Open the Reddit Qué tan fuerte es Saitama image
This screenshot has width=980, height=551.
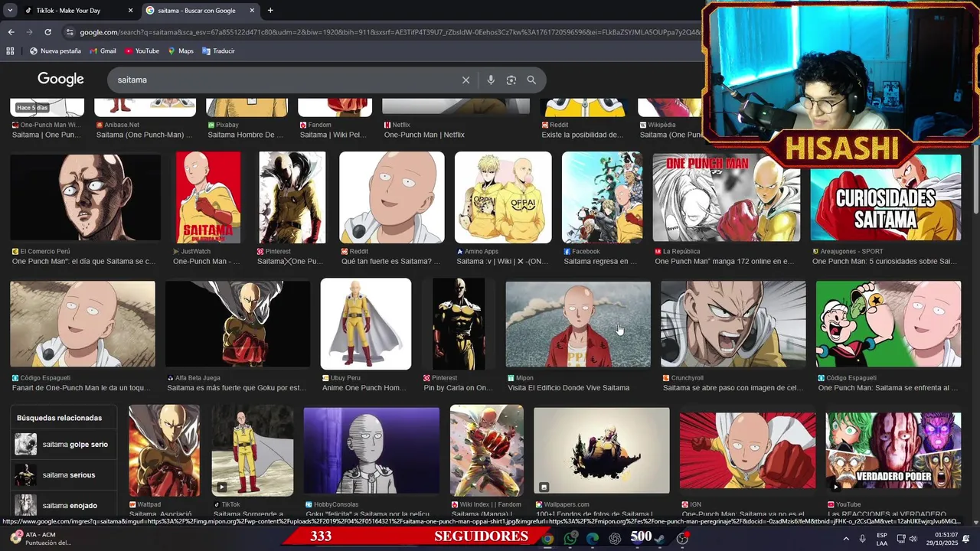coord(392,197)
